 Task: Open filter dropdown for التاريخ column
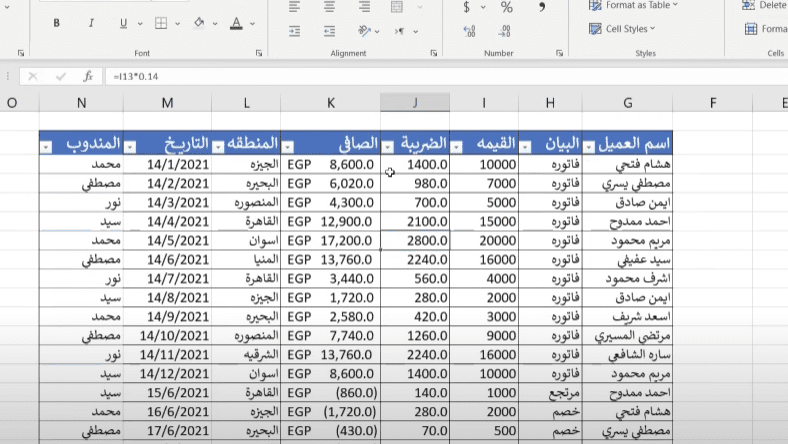pyautogui.click(x=130, y=147)
